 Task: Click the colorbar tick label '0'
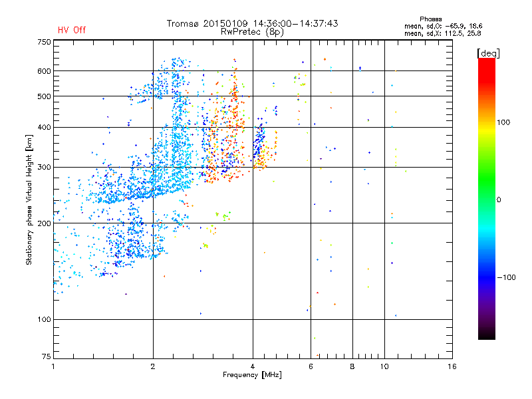pyautogui.click(x=499, y=200)
